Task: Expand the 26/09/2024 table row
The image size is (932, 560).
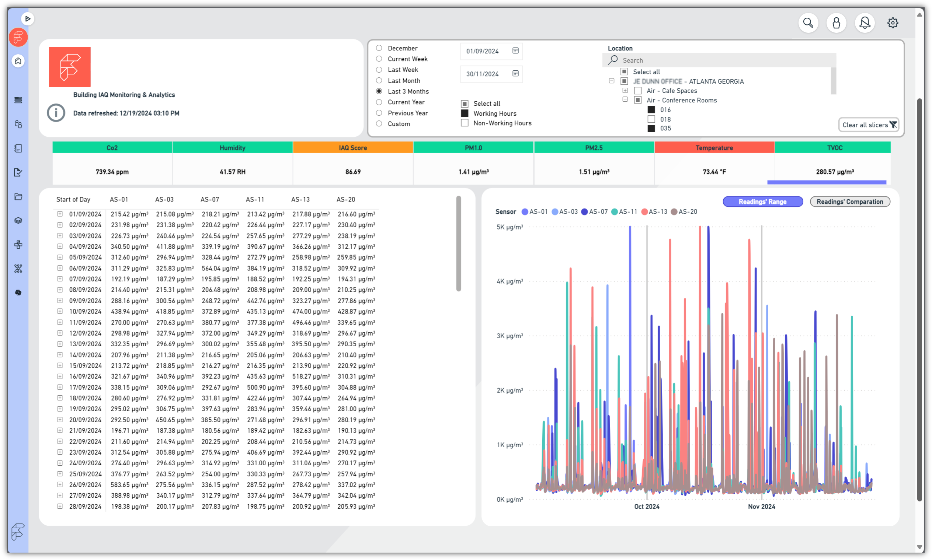Action: pyautogui.click(x=60, y=484)
